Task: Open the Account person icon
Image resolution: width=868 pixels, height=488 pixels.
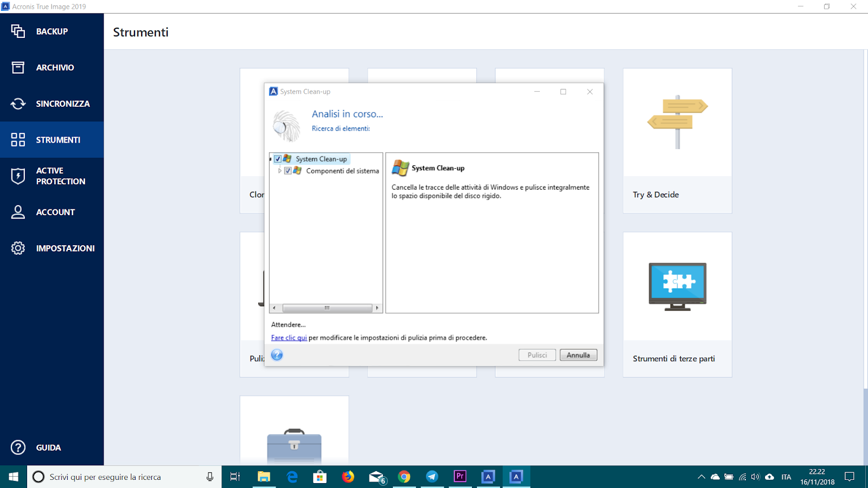Action: (18, 212)
